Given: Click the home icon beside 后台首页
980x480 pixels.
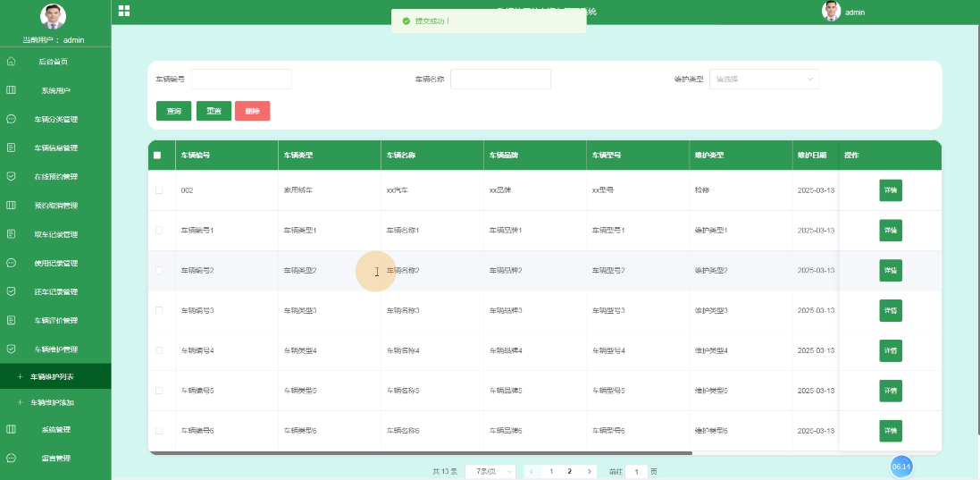Looking at the screenshot, I should pos(11,62).
